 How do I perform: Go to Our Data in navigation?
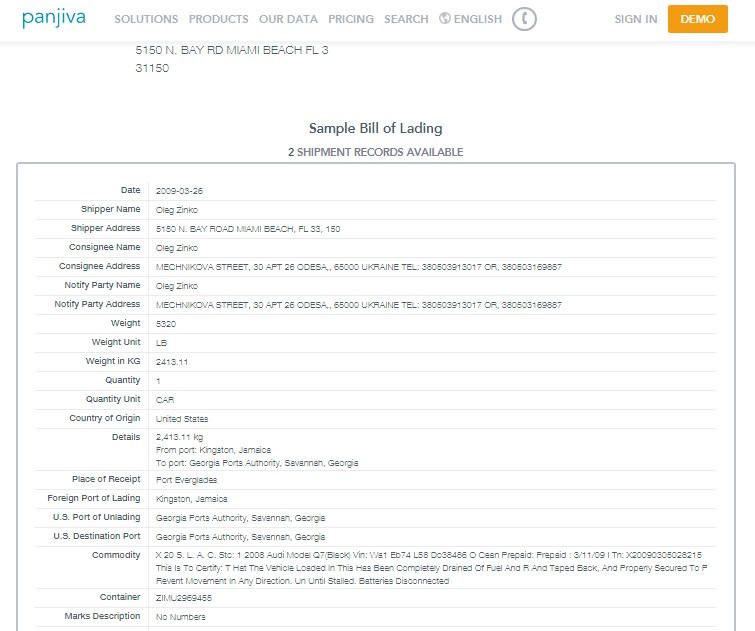click(x=288, y=19)
